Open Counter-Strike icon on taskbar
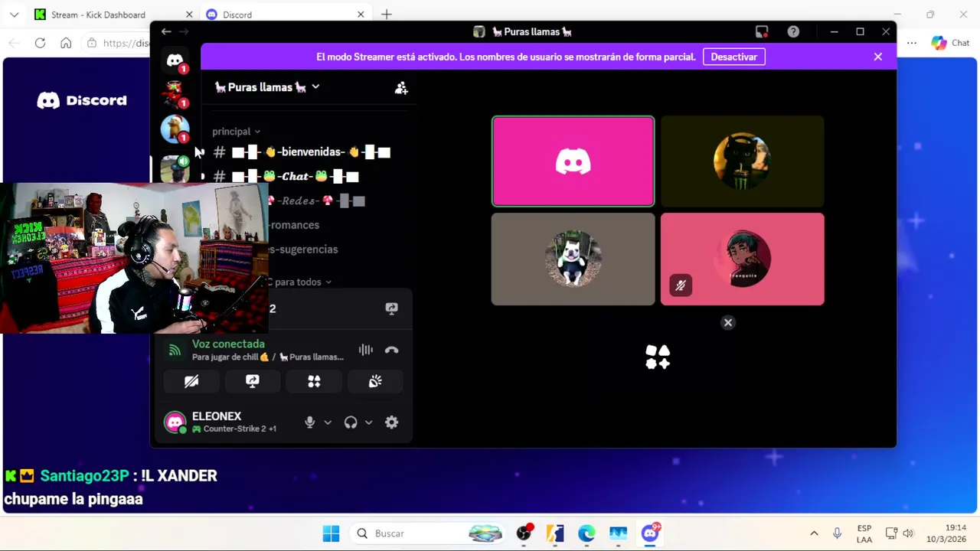 click(555, 533)
